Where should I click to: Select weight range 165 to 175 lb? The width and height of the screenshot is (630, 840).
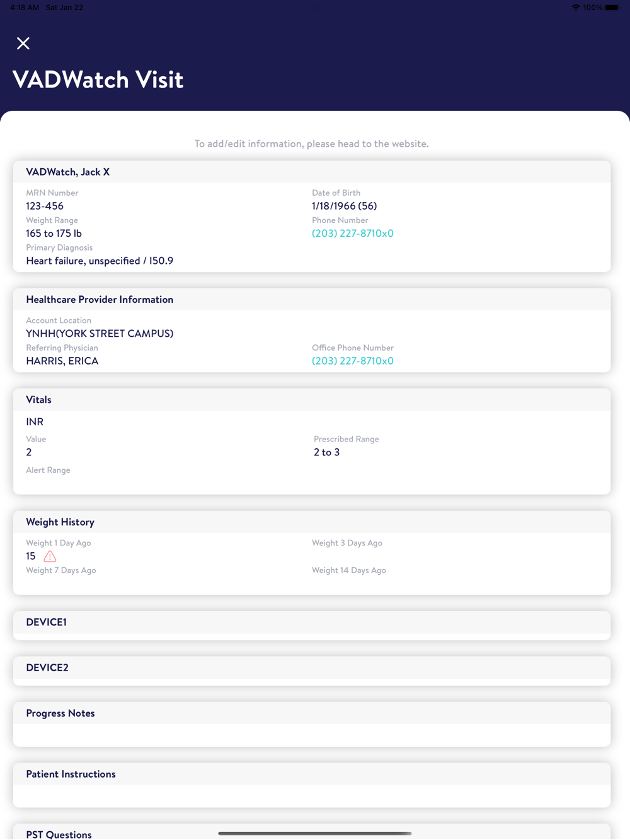[54, 234]
